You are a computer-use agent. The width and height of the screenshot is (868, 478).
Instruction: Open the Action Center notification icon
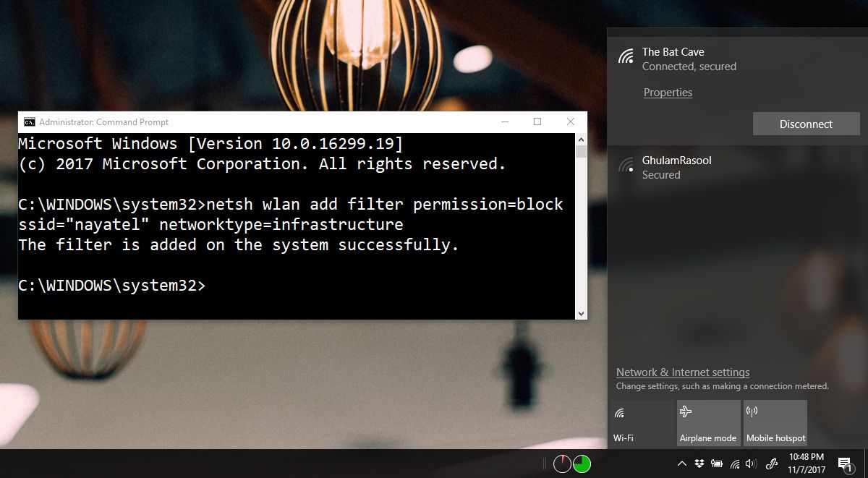(844, 464)
